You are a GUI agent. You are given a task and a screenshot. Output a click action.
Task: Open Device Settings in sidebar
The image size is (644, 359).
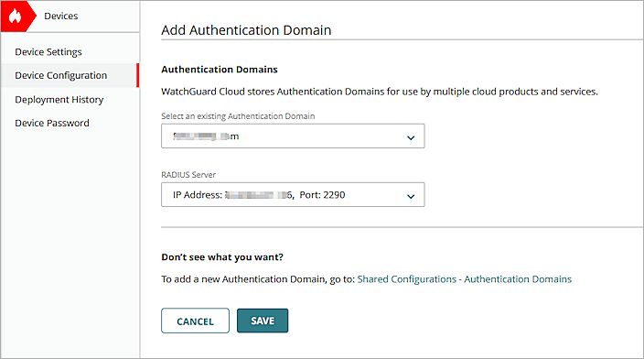48,52
